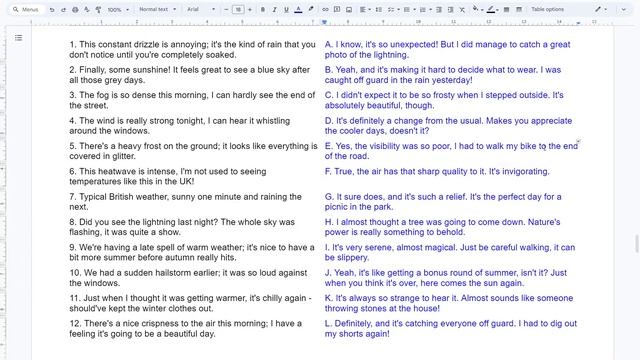The width and height of the screenshot is (640, 360).
Task: Click the increase indent icon
Action: coord(451,9)
